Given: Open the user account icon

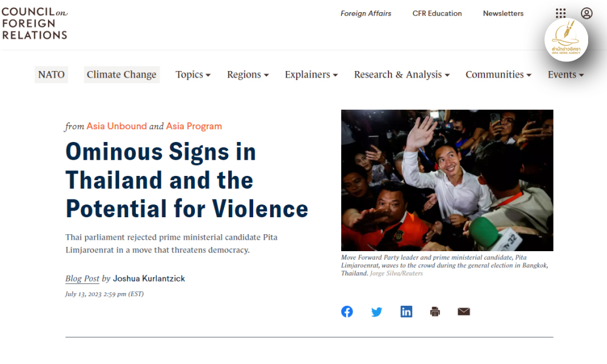Looking at the screenshot, I should 586,13.
